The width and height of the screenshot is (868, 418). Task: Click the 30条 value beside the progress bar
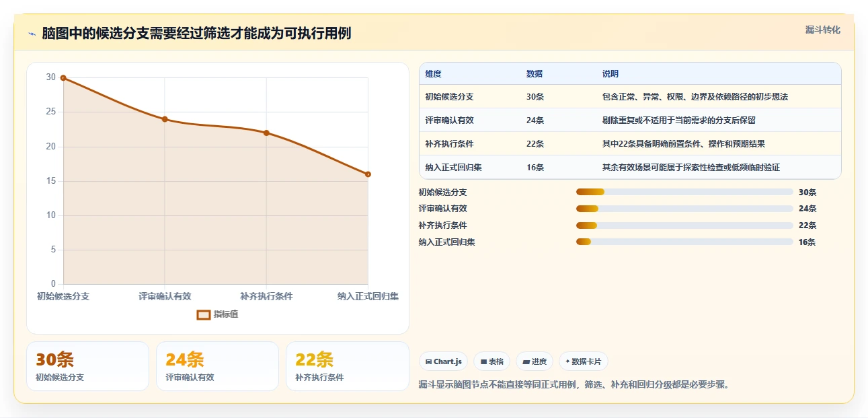pos(807,192)
